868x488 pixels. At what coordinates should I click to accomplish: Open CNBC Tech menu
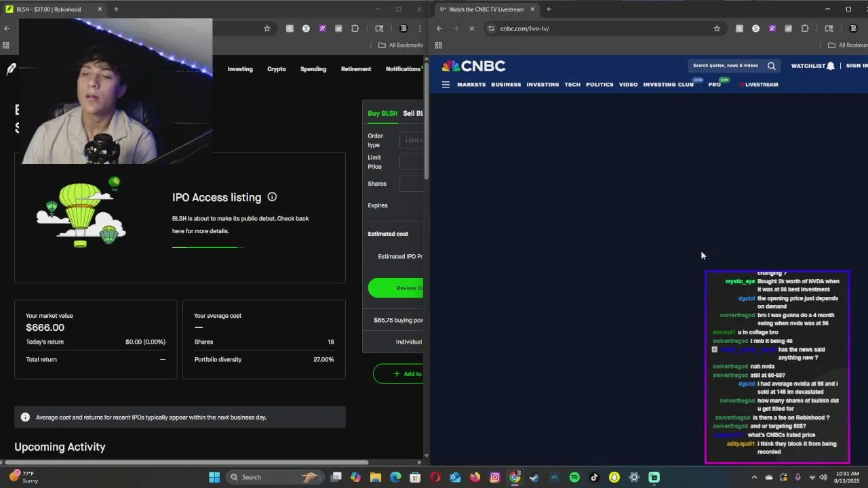coord(572,85)
